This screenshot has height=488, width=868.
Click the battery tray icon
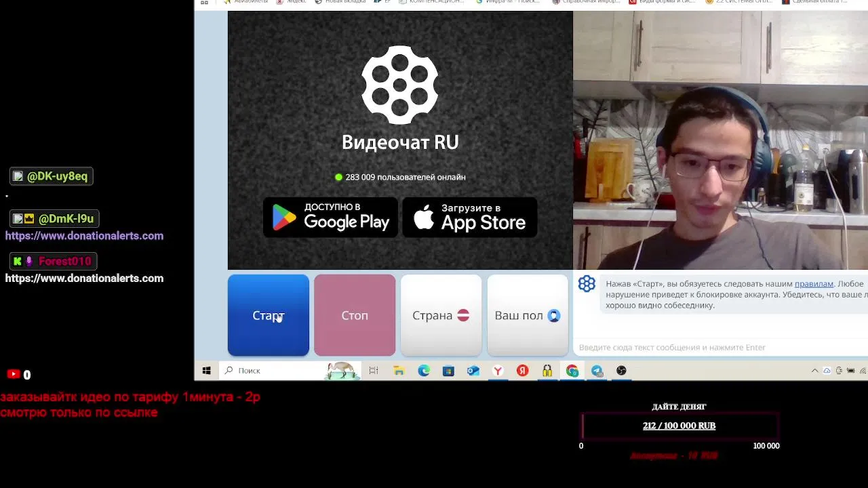point(851,371)
